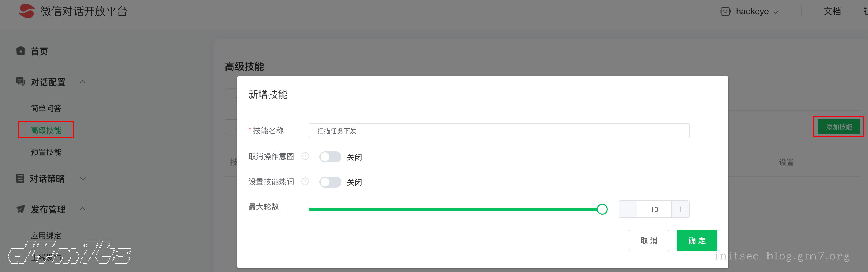Click the help icon beside 设置技能热词
868x272 pixels.
tap(305, 182)
